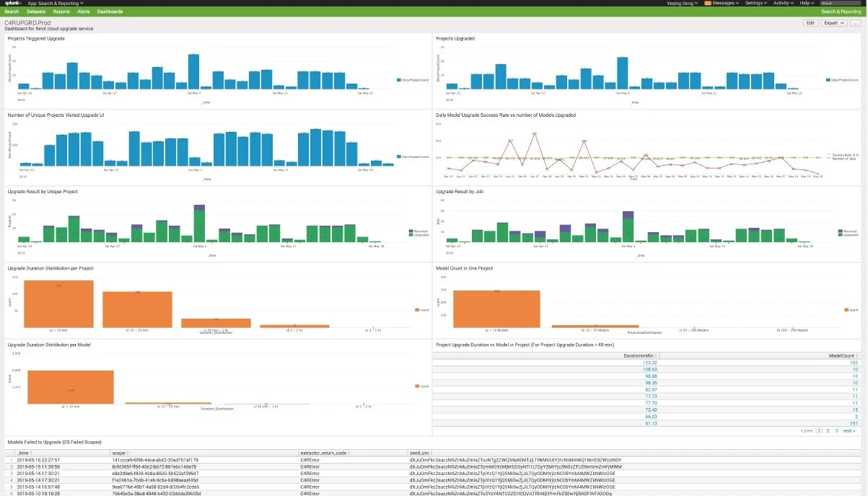
Task: Go to the Datasets tab
Action: tap(35, 12)
